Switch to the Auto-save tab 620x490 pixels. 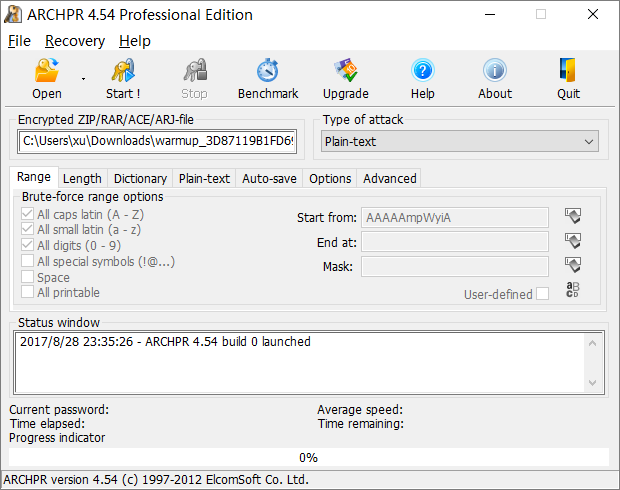(269, 179)
